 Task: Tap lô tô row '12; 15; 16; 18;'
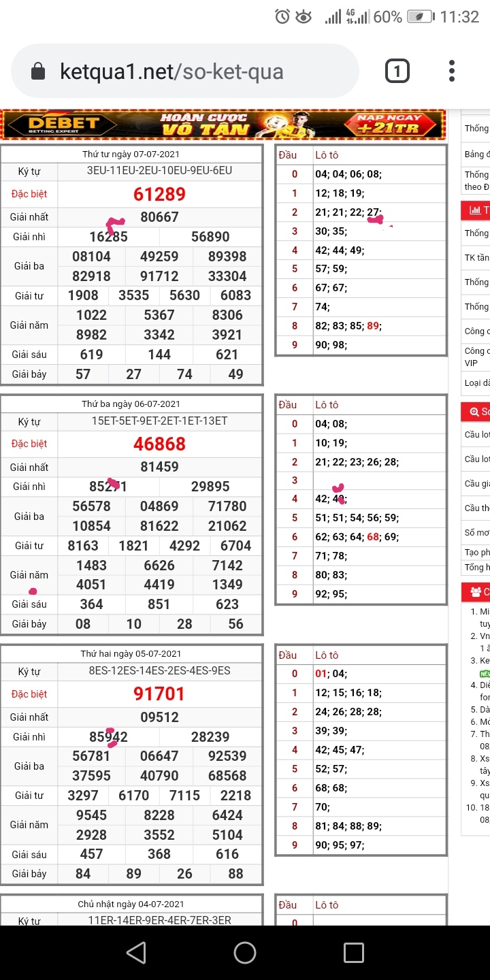coord(348,693)
